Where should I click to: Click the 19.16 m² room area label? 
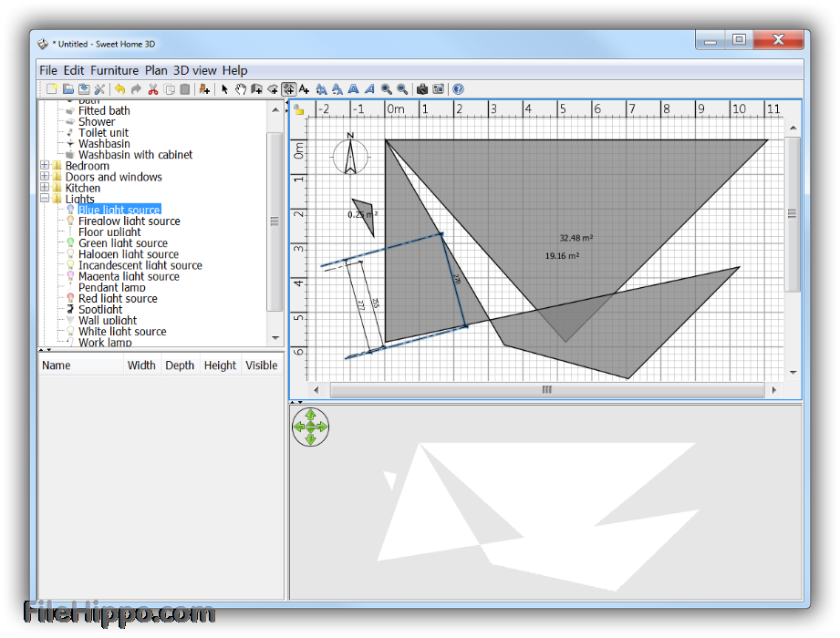562,256
